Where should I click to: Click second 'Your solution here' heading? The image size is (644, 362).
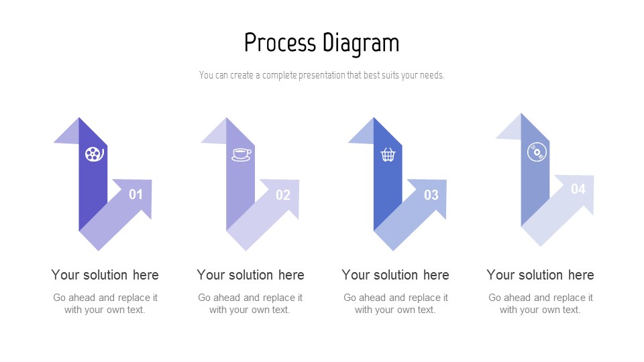pyautogui.click(x=250, y=275)
